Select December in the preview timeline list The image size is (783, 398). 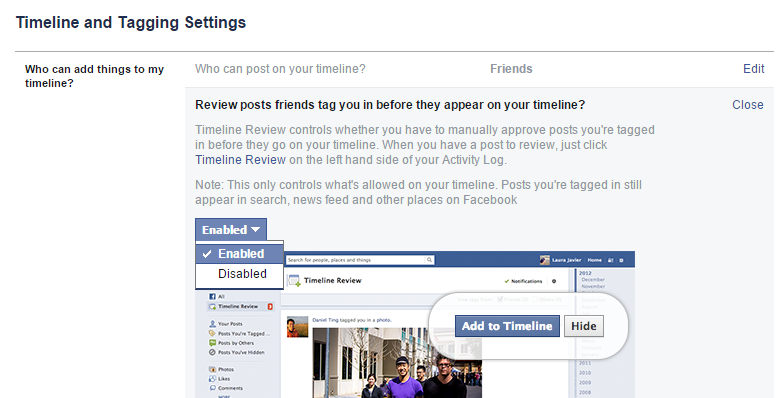[593, 280]
